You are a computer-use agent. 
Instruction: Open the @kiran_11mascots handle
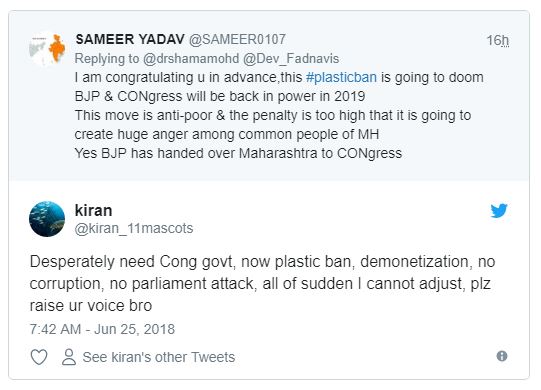(134, 228)
